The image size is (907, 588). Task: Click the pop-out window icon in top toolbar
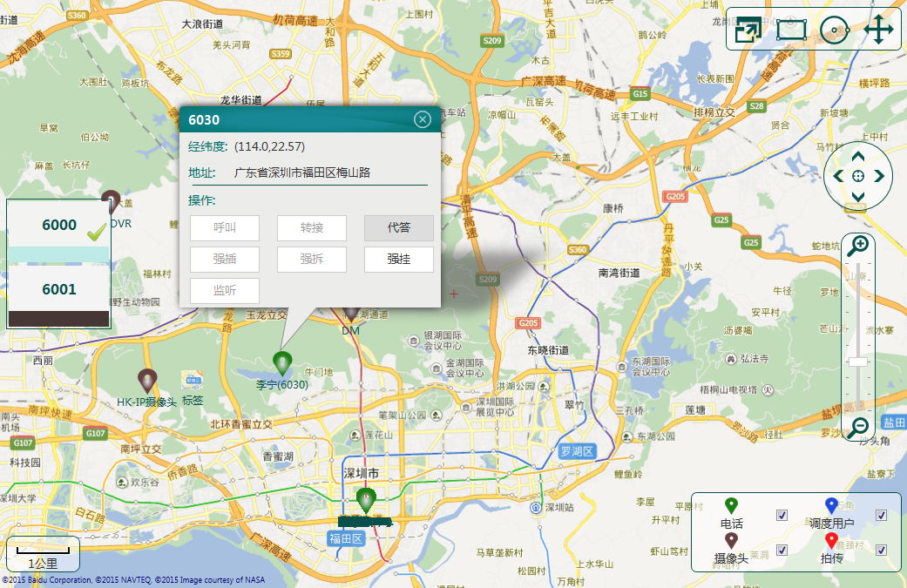(x=748, y=30)
